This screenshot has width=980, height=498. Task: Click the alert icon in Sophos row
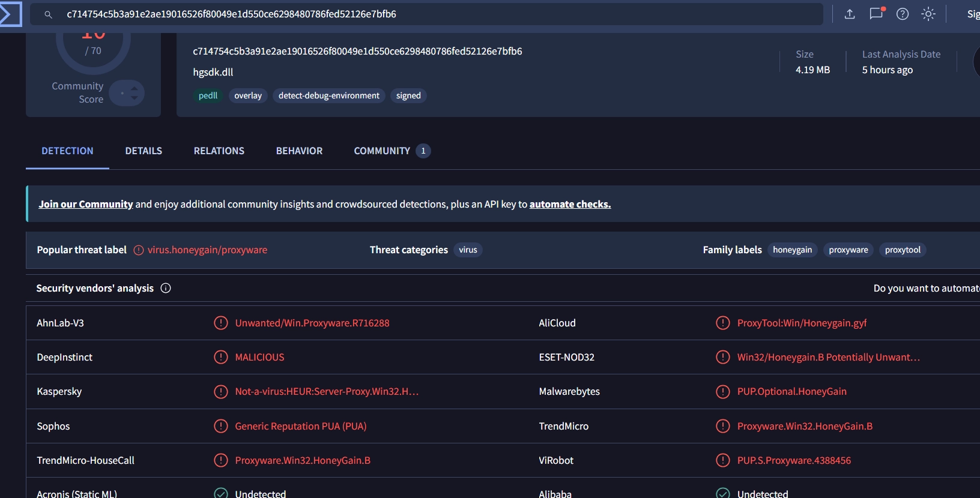pyautogui.click(x=221, y=426)
